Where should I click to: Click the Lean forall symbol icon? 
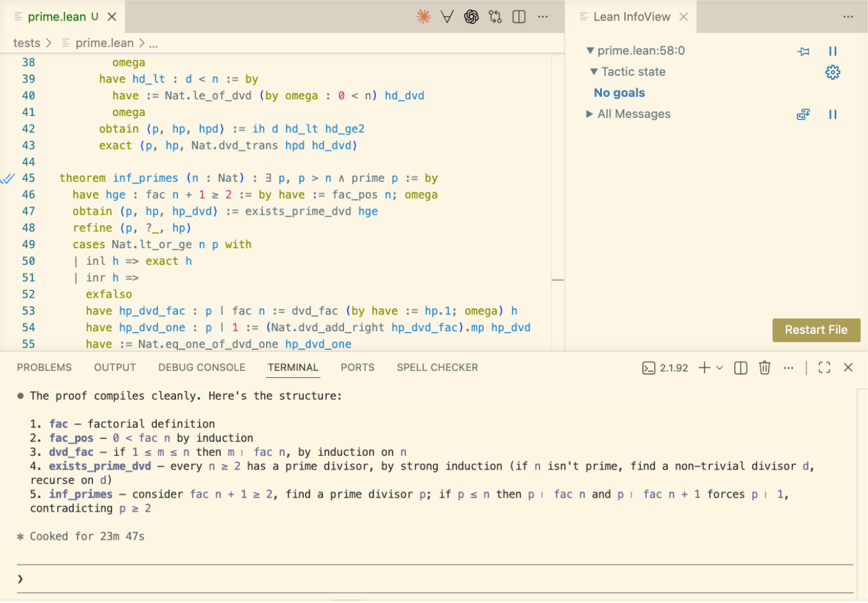click(x=447, y=17)
